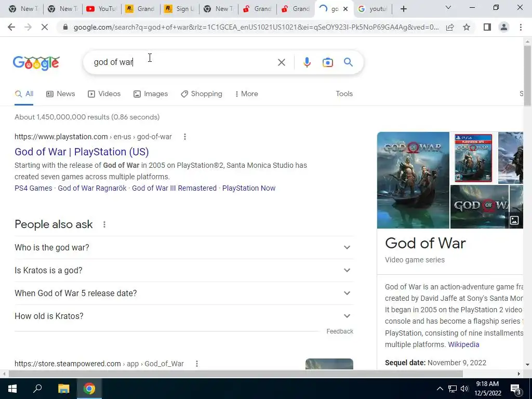
Task: Click the Google holiday logo
Action: click(x=36, y=63)
